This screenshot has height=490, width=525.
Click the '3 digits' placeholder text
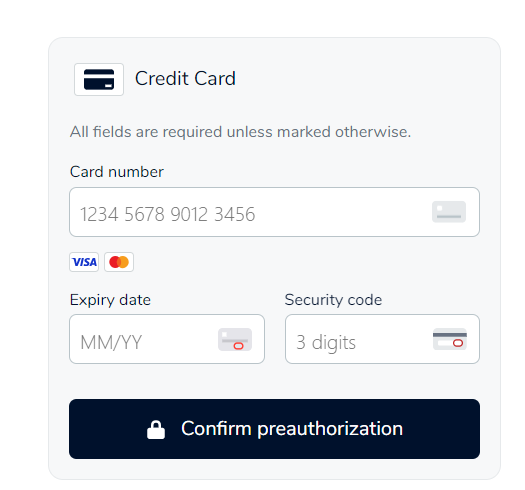coord(326,343)
